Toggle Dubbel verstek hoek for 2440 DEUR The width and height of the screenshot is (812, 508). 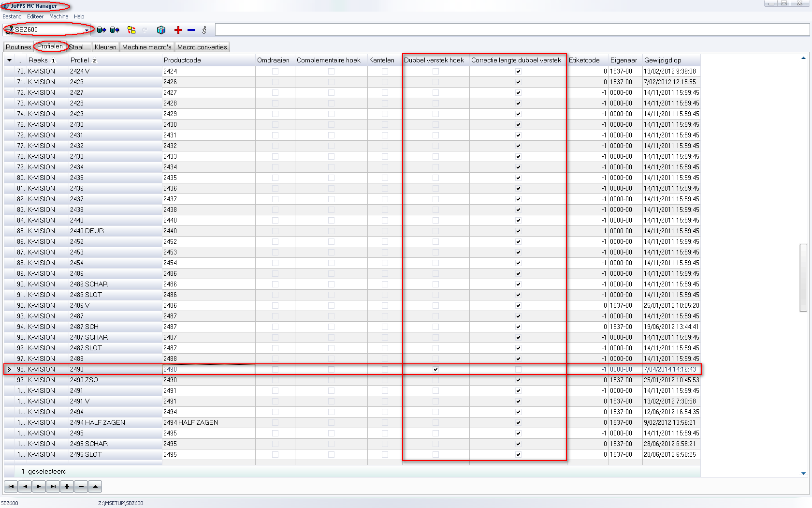pos(435,231)
